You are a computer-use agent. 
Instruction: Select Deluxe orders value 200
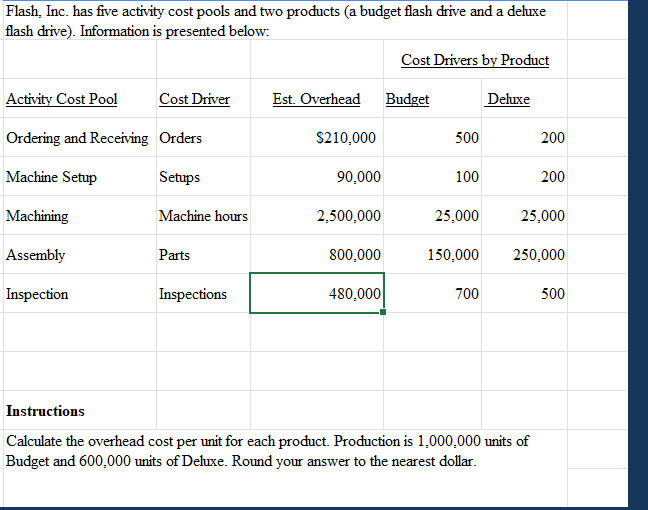point(524,137)
